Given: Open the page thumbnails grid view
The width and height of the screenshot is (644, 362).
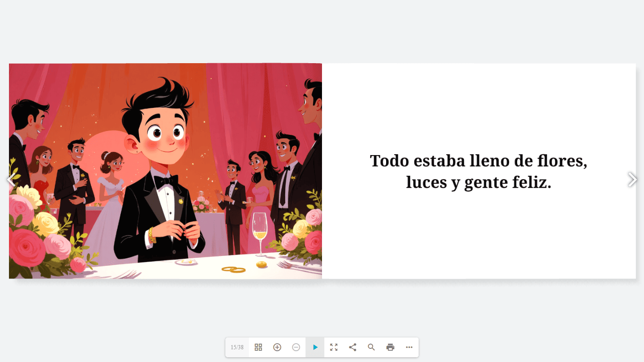Looking at the screenshot, I should [x=258, y=347].
